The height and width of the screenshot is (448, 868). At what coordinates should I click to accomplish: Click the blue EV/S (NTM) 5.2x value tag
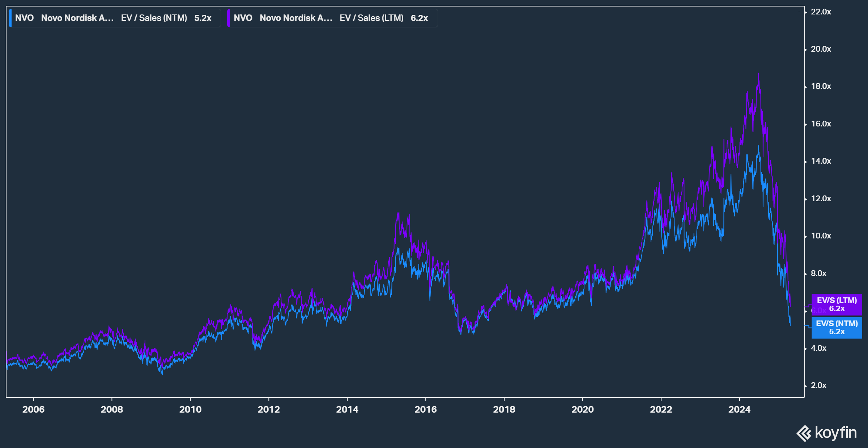click(837, 328)
